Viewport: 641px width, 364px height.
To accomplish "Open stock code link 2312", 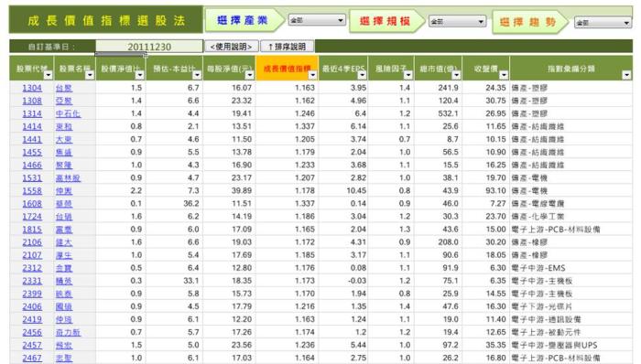I will point(32,268).
